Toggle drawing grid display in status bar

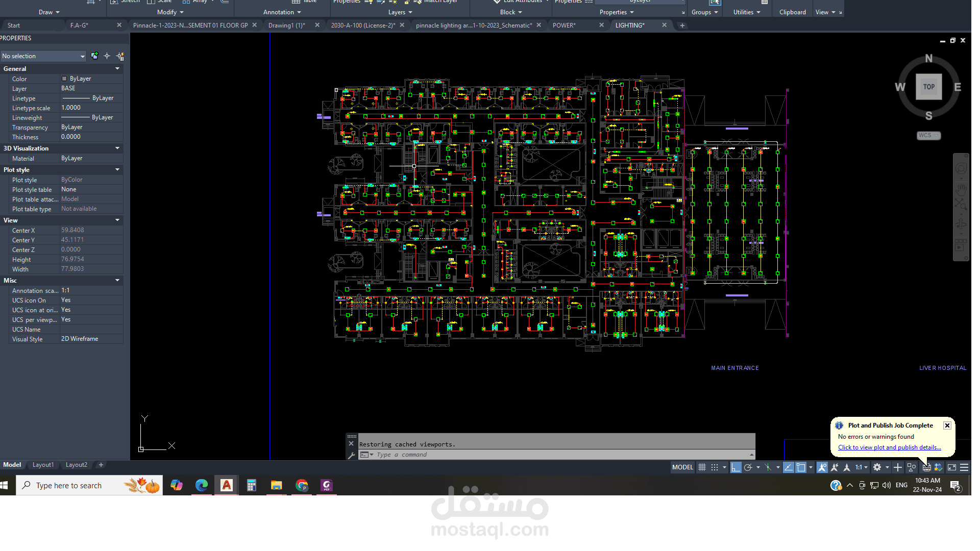coord(702,467)
